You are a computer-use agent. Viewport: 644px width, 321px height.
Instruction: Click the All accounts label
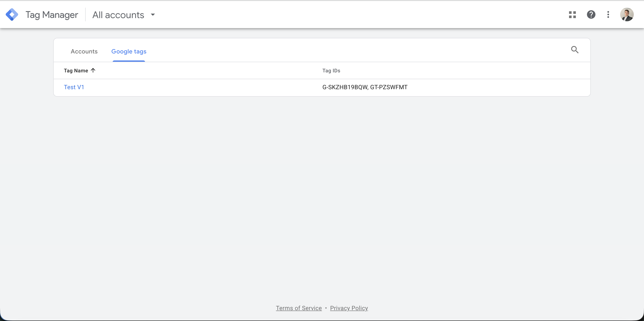pyautogui.click(x=118, y=15)
